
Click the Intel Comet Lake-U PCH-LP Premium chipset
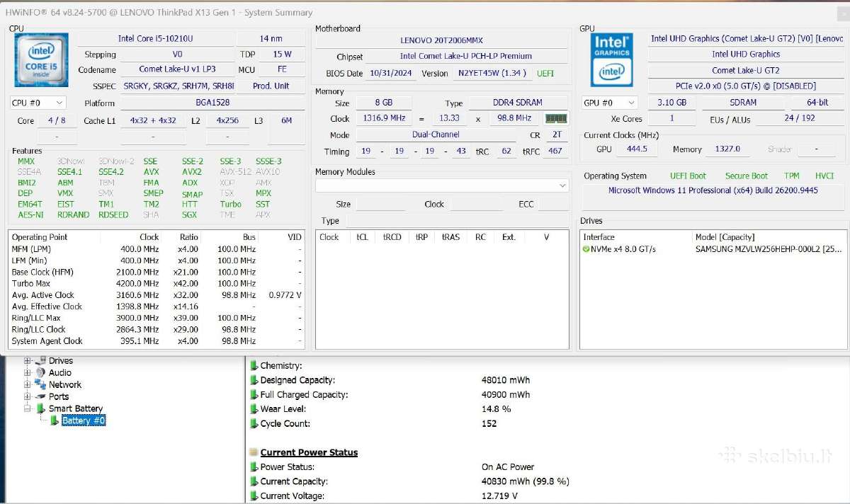[465, 56]
